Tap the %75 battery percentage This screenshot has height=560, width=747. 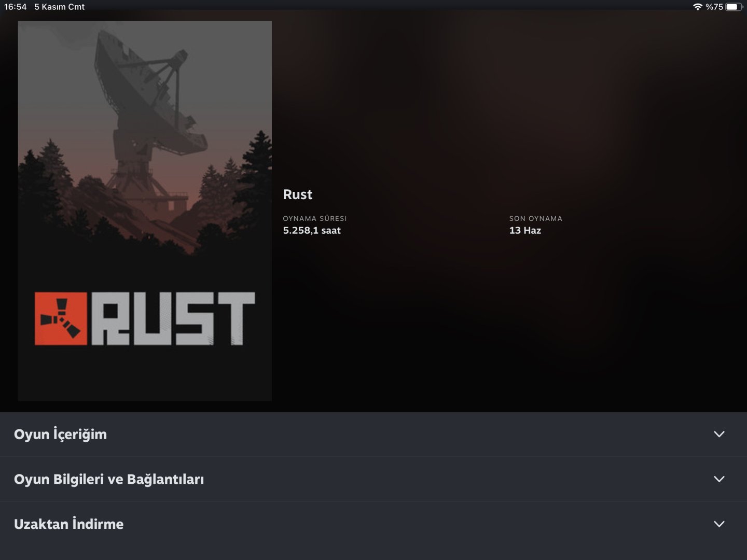(714, 7)
